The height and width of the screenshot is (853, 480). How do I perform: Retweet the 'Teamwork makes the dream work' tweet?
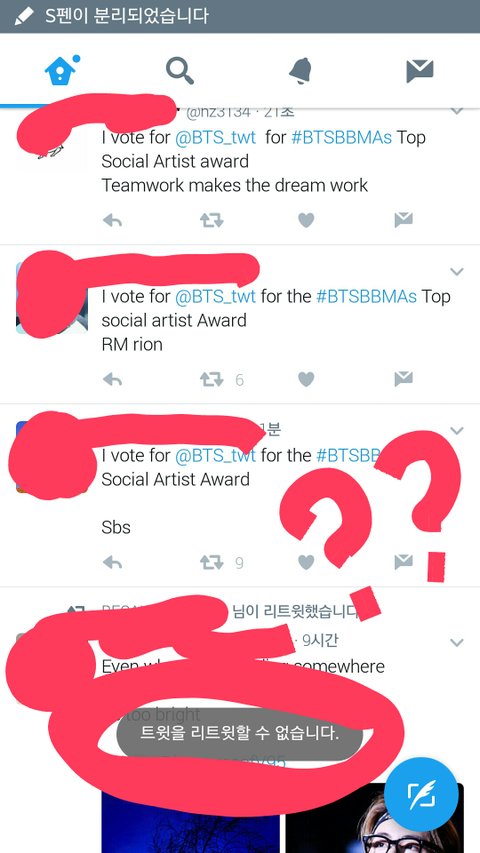(210, 220)
